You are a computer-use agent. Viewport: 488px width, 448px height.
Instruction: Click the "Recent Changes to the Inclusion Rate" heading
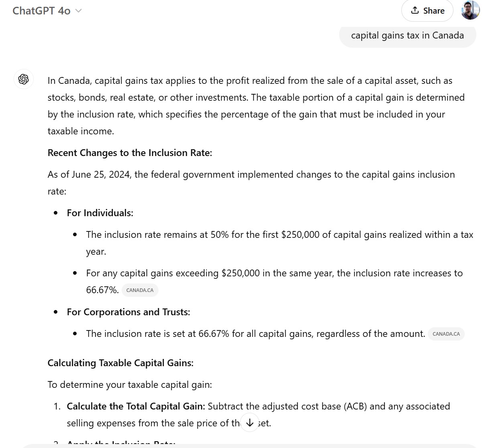pyautogui.click(x=130, y=153)
